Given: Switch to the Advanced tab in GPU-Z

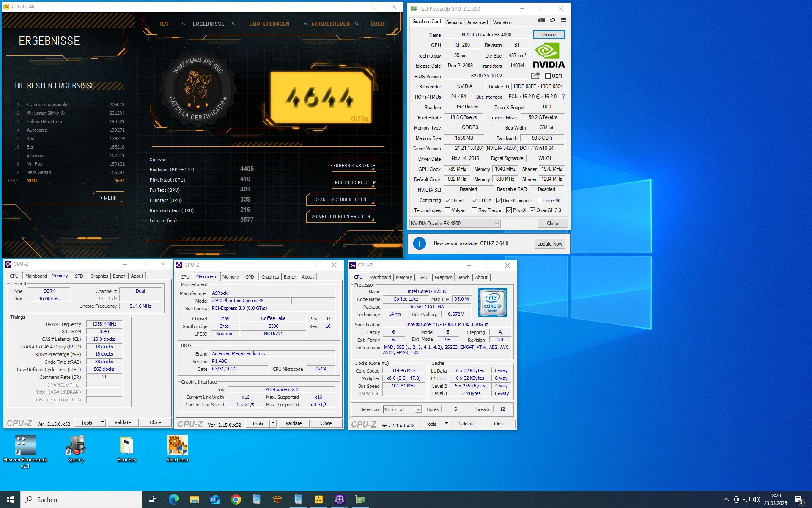Looking at the screenshot, I should [477, 22].
